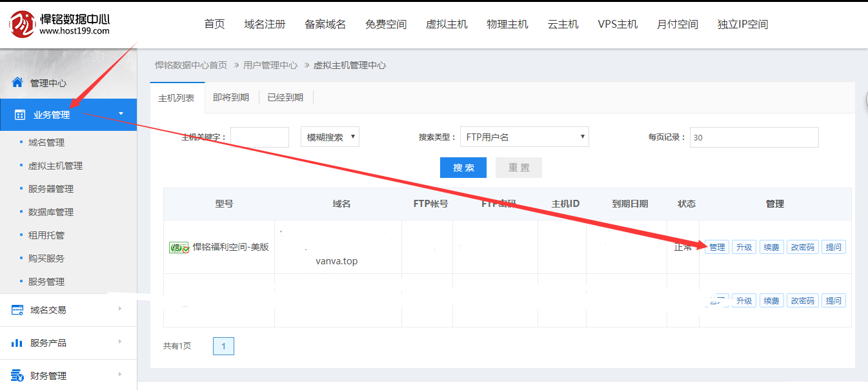
Task: Click the 型号 column header
Action: tap(224, 204)
